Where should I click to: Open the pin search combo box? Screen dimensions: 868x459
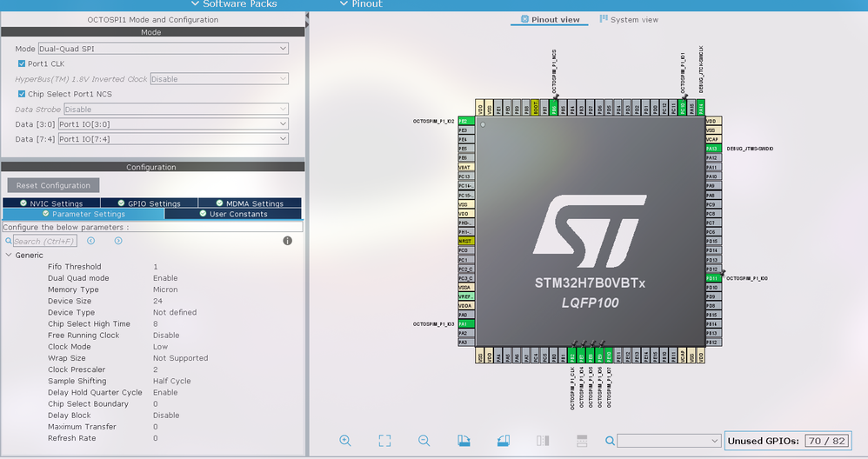pos(669,441)
